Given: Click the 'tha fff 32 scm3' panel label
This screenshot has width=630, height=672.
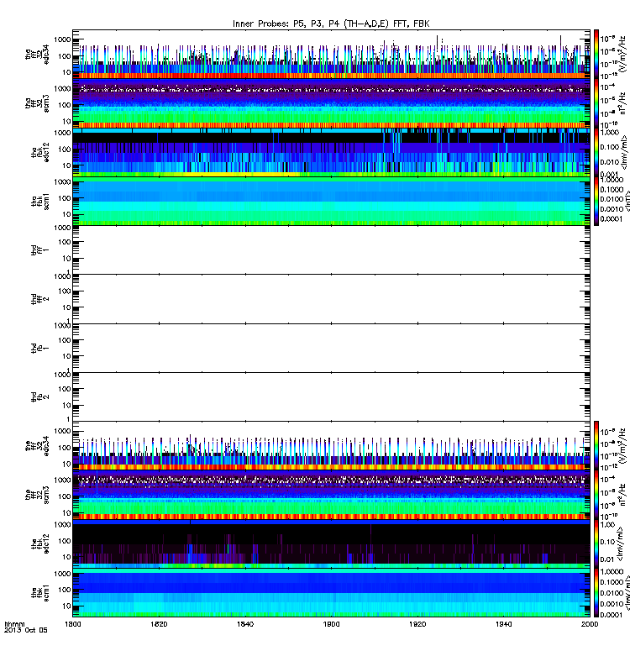Looking at the screenshot, I should point(37,103).
